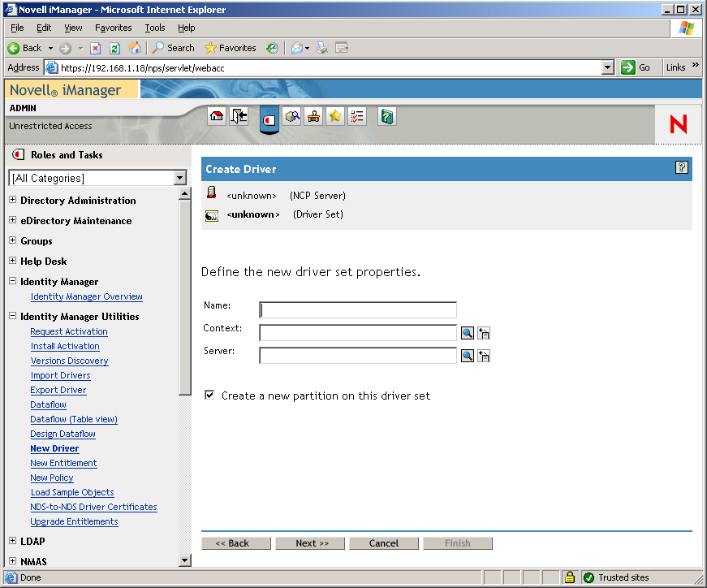Select the Roles and Tasks view icon
The width and height of the screenshot is (707, 588).
(x=269, y=120)
